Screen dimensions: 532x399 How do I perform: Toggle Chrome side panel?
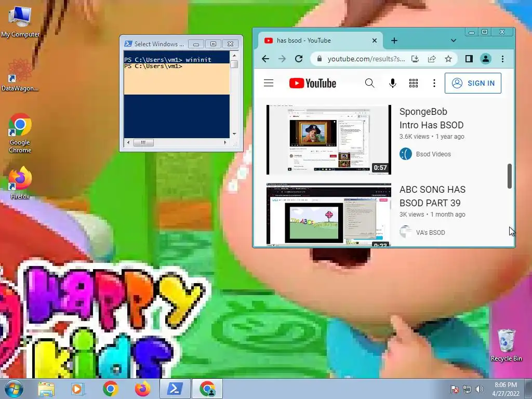coord(469,59)
